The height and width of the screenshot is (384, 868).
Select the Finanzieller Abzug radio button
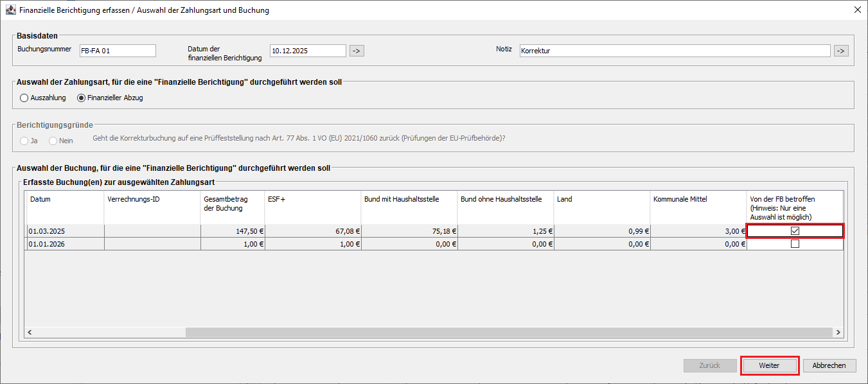click(81, 98)
